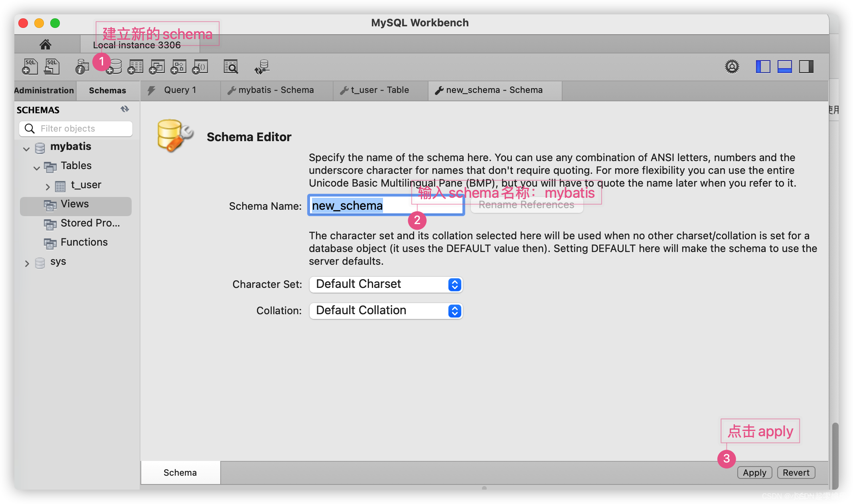Click the Apply button
This screenshot has height=504, width=853.
[754, 472]
